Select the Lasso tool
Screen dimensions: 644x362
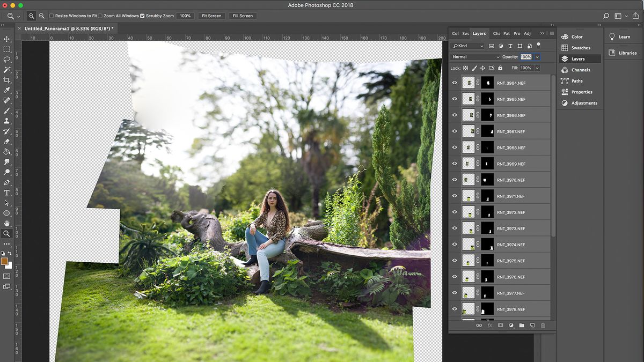click(7, 60)
